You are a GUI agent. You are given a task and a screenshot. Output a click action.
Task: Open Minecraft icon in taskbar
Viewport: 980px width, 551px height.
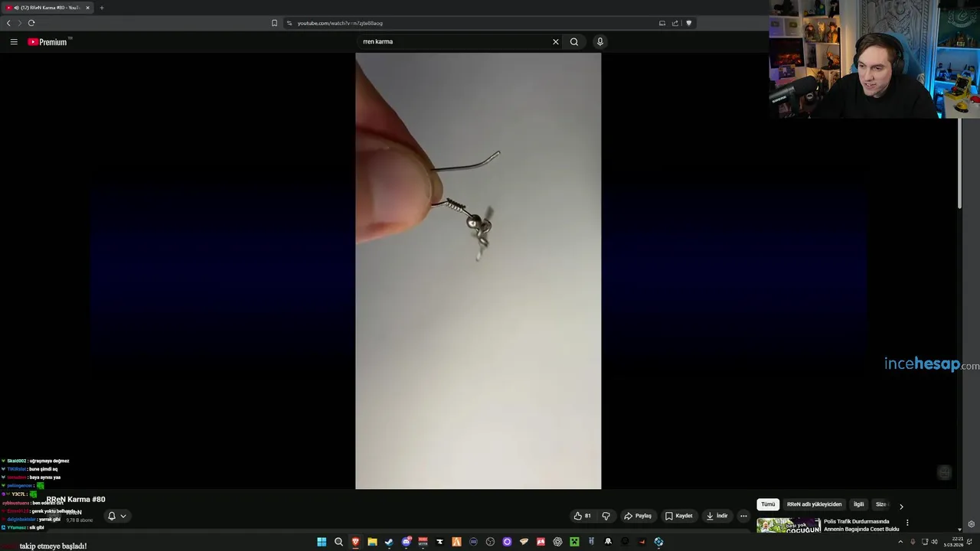point(574,542)
